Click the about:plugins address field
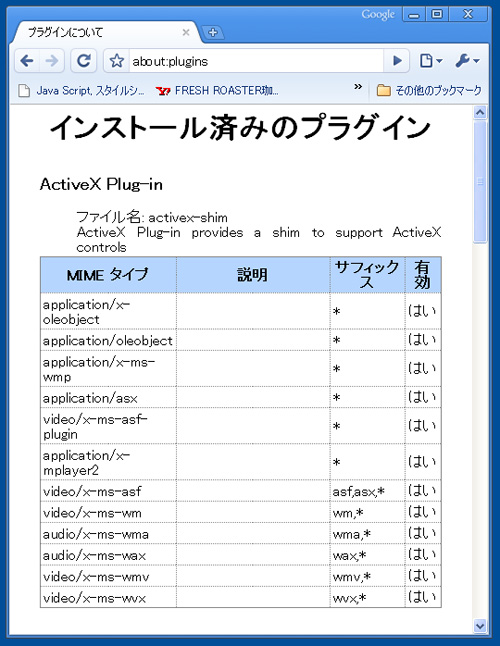Screen dimensions: 500x646 tap(256, 61)
